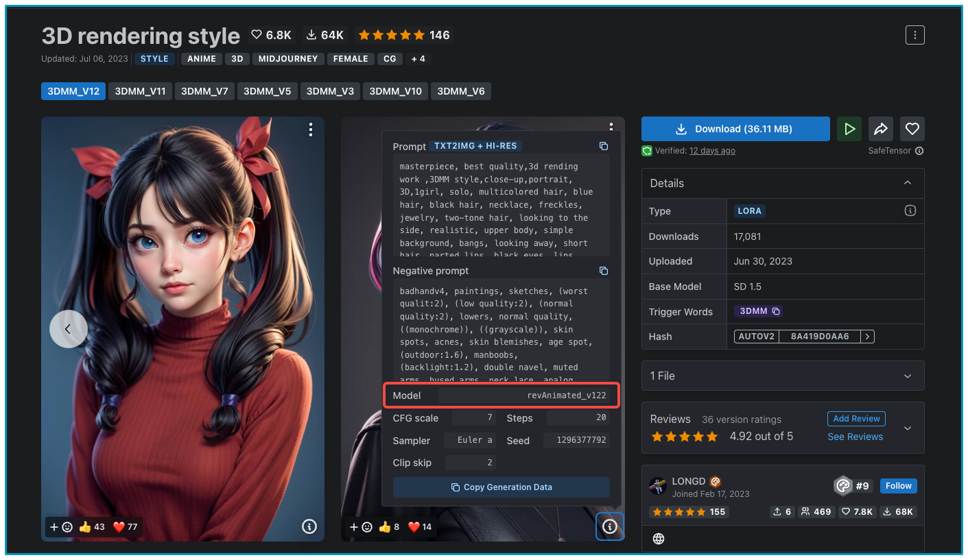968x560 pixels.
Task: Copy the prompt text using the copy icon
Action: tap(604, 146)
